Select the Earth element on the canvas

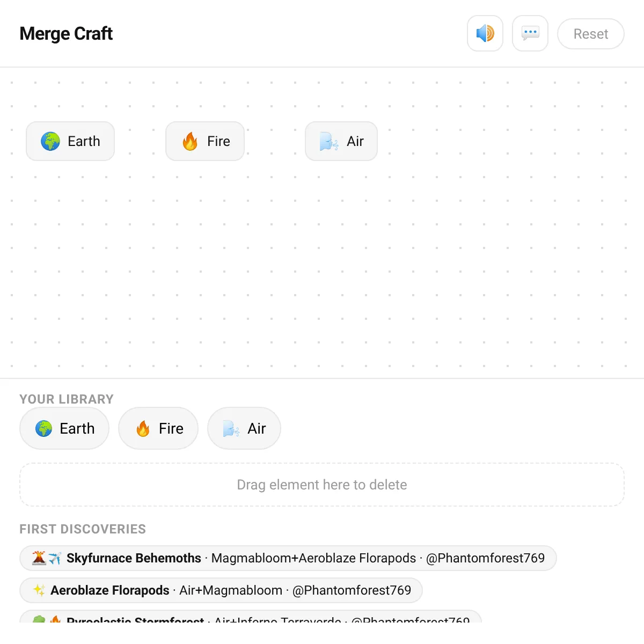70,141
